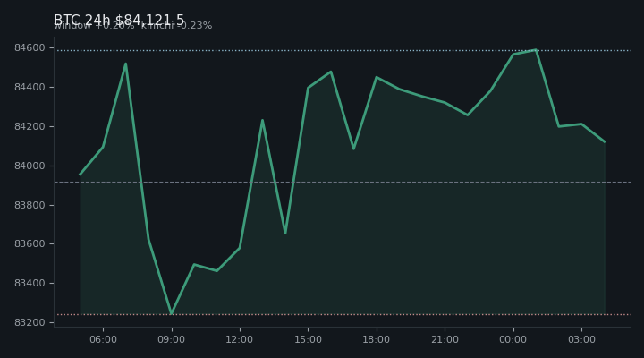Click the 15:00 time axis label
644x358 pixels.
coord(308,339)
